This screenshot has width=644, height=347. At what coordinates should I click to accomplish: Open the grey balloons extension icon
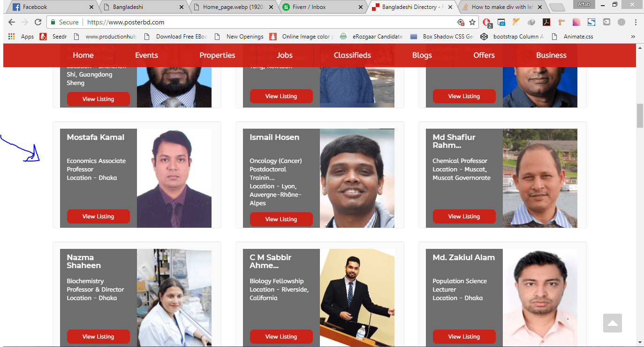tap(531, 22)
